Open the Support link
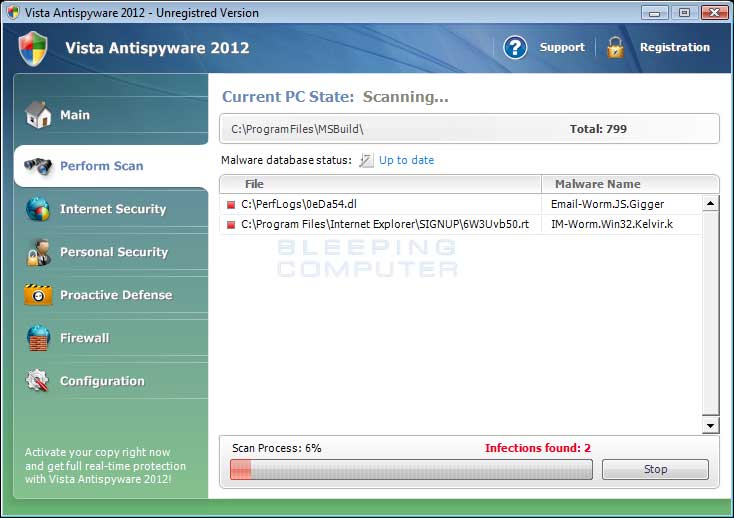 [562, 47]
